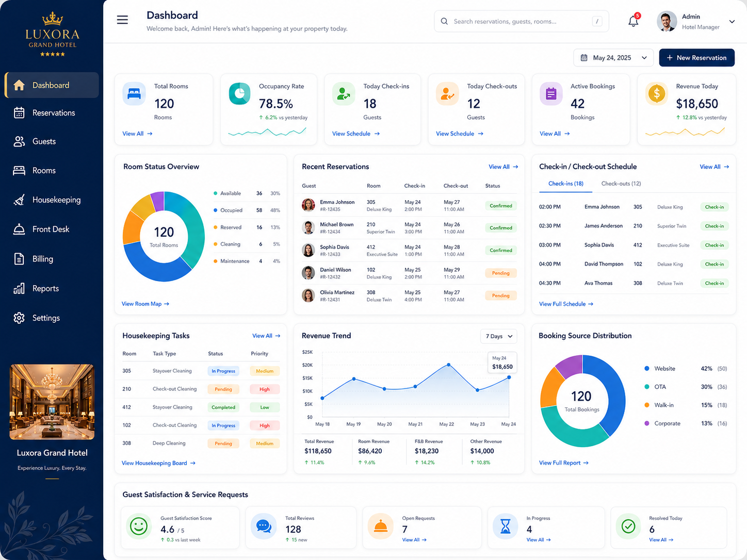
Task: Open Settings from sidebar
Action: (52, 318)
